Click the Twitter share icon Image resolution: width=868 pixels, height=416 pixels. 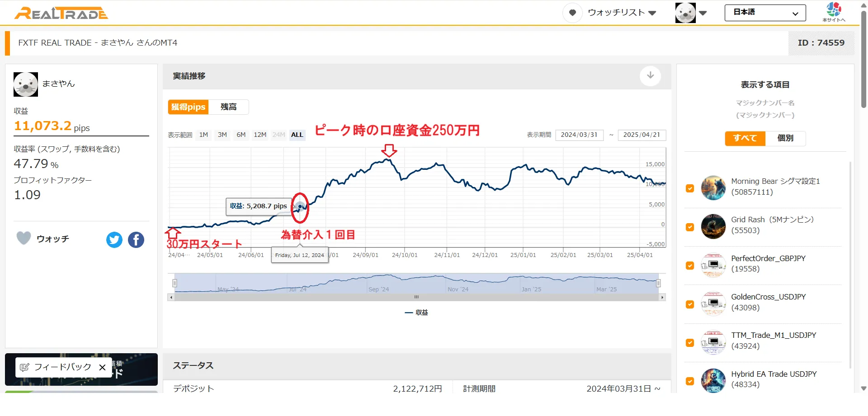click(114, 239)
